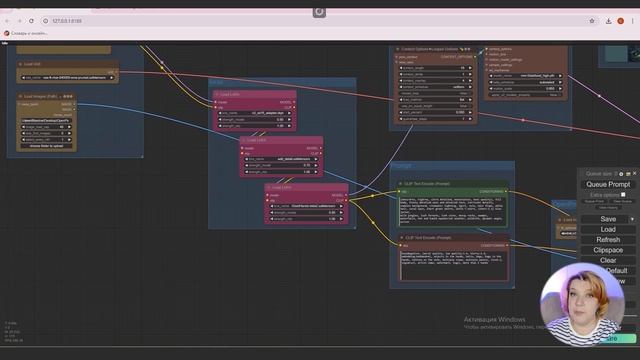Edit the positive prompt text in green CLIP node
Image resolution: width=640 pixels, height=360 pixels.
[453, 211]
